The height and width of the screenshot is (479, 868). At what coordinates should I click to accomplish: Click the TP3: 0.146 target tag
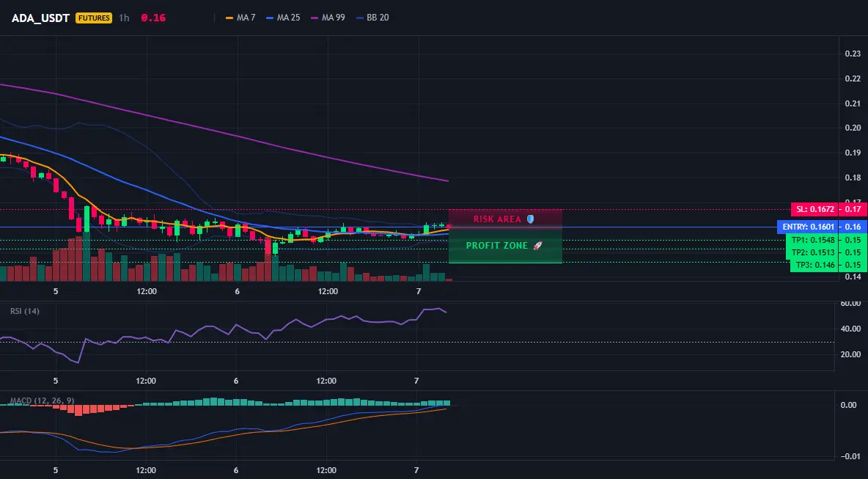pos(815,266)
